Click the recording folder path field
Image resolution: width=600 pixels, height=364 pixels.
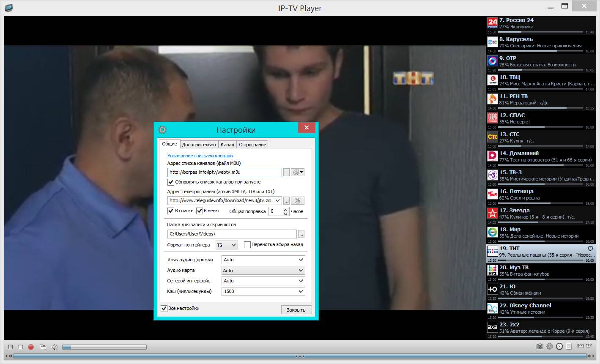point(232,234)
